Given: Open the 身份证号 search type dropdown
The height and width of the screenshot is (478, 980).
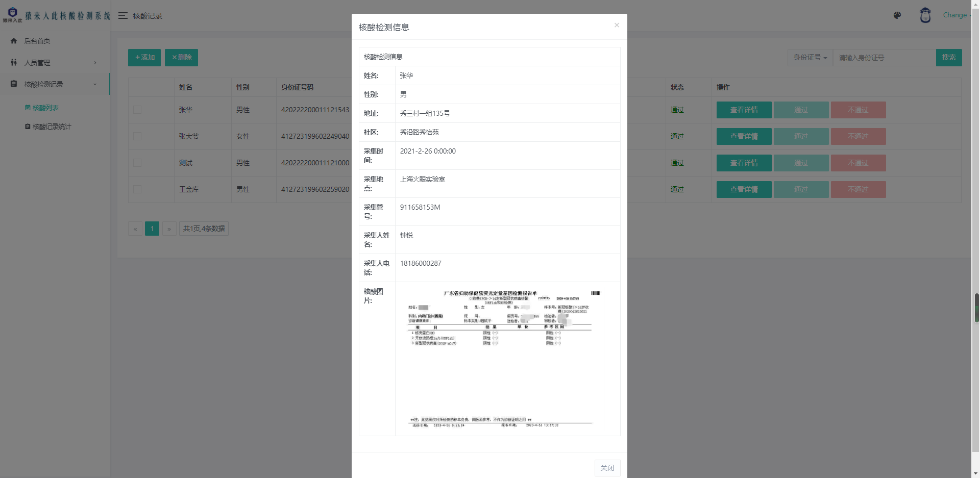Looking at the screenshot, I should click(810, 58).
